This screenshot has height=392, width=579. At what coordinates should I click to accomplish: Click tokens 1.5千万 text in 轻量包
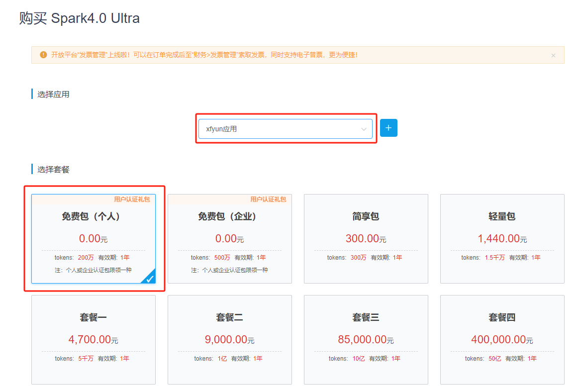coord(482,258)
